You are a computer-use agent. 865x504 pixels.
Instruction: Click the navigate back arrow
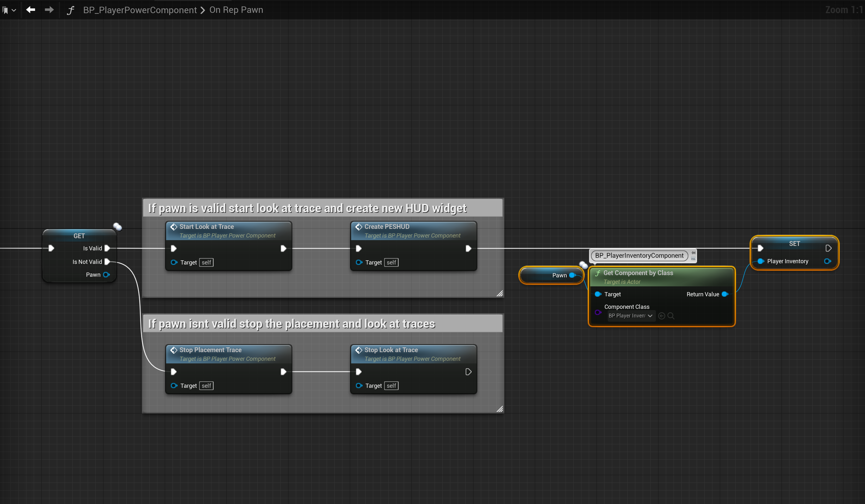(x=31, y=10)
